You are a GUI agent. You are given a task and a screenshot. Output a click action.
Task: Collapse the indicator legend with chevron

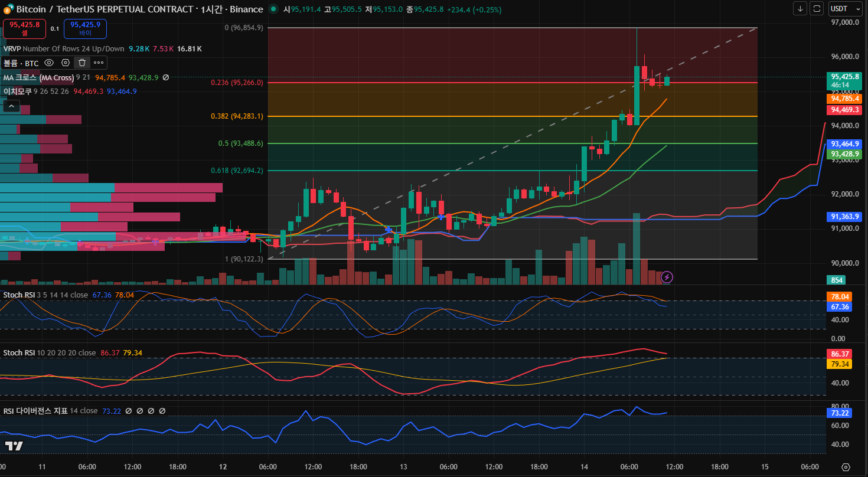point(12,106)
